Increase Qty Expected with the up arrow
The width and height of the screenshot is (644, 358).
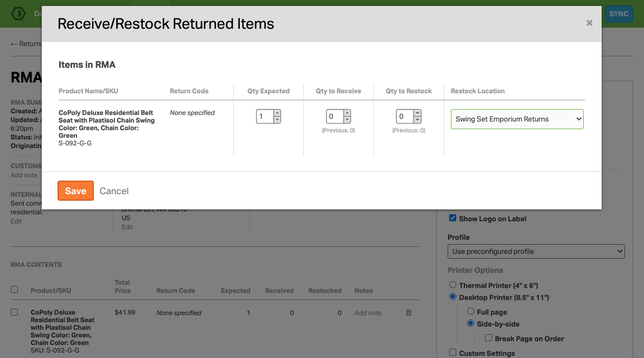277,113
